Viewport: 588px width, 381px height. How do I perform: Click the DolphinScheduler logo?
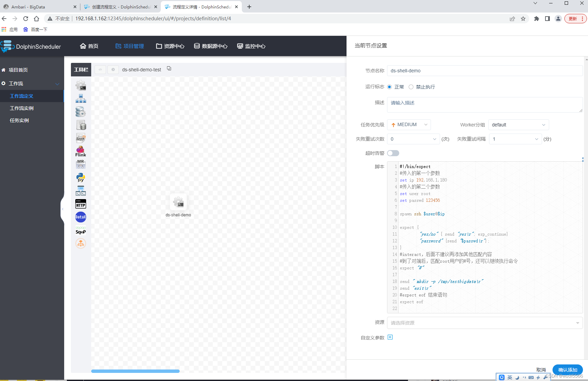coord(31,46)
